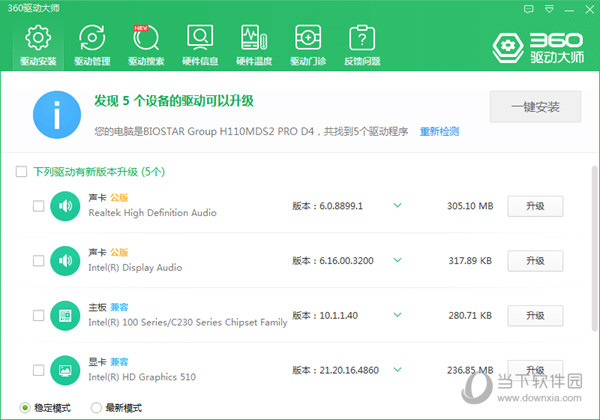The image size is (600, 420).
Task: Select the 最新模式 radio button
Action: (x=96, y=407)
